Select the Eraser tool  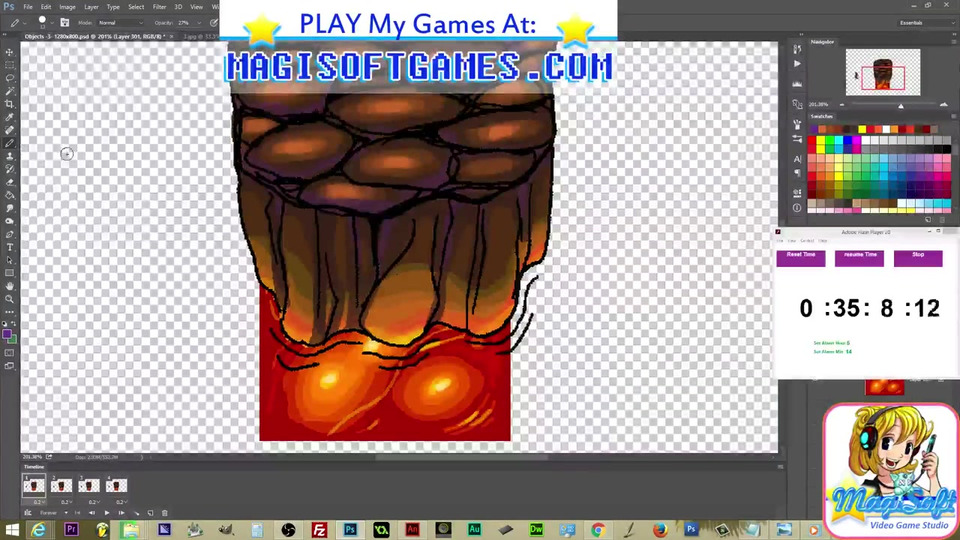[9, 182]
